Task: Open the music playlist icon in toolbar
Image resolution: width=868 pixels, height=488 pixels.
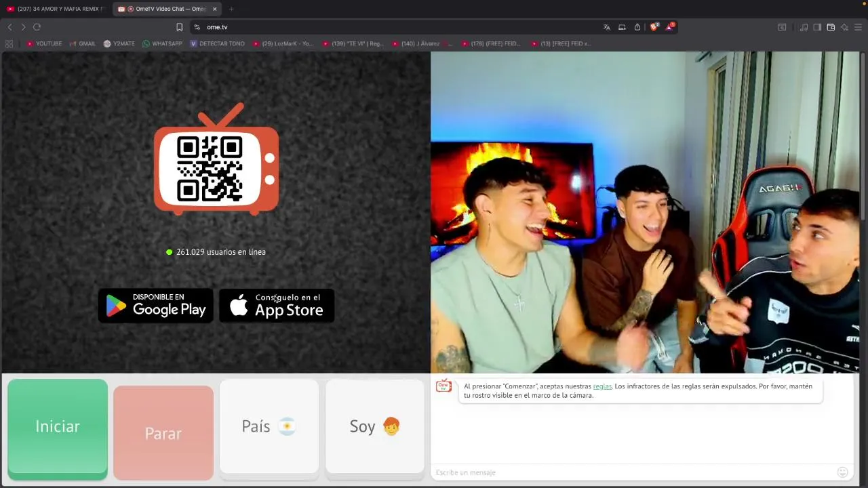Action: click(x=804, y=27)
